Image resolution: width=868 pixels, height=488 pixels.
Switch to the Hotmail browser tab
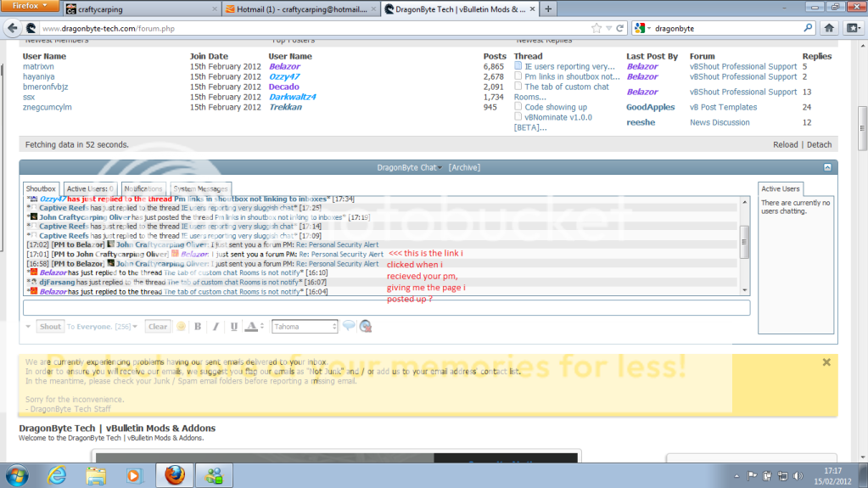[302, 9]
